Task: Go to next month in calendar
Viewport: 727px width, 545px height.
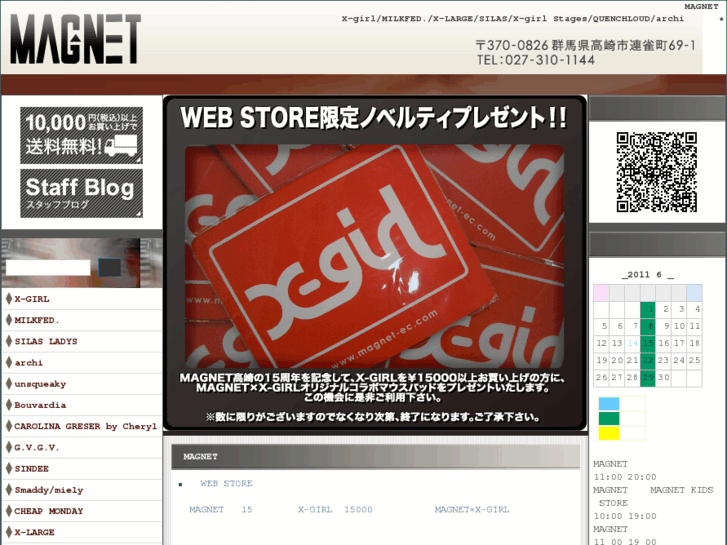Action: pyautogui.click(x=670, y=275)
